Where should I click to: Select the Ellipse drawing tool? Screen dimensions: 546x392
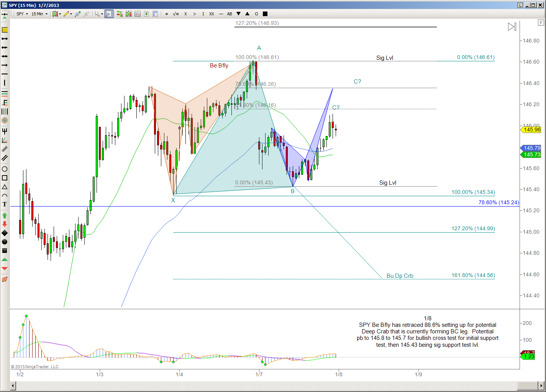coord(5,169)
